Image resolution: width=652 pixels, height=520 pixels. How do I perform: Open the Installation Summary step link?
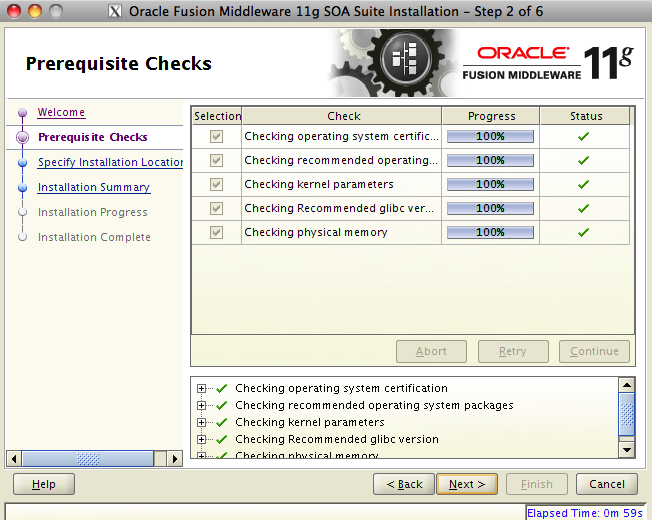[x=93, y=188]
